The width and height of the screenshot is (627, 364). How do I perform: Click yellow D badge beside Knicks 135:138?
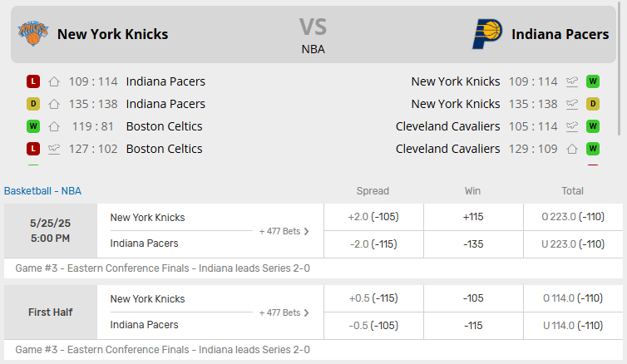point(33,104)
